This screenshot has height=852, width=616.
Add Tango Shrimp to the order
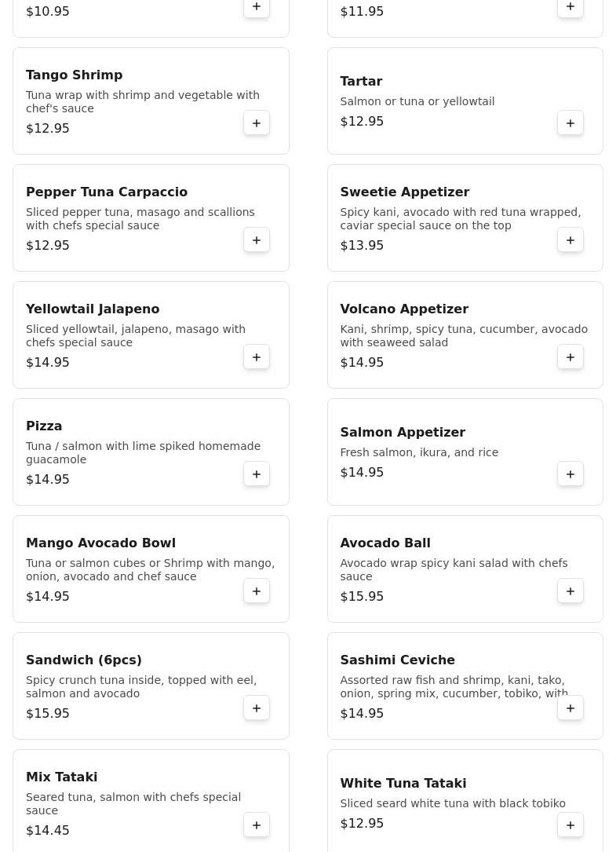click(x=257, y=123)
